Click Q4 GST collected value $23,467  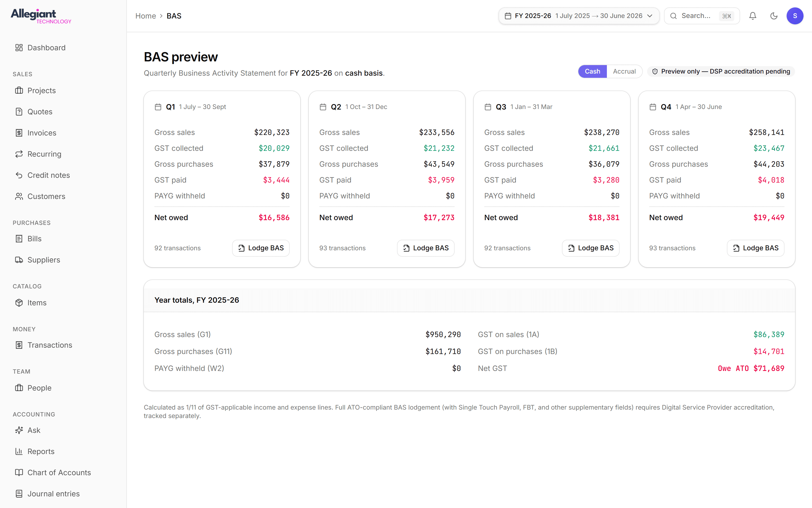(769, 148)
